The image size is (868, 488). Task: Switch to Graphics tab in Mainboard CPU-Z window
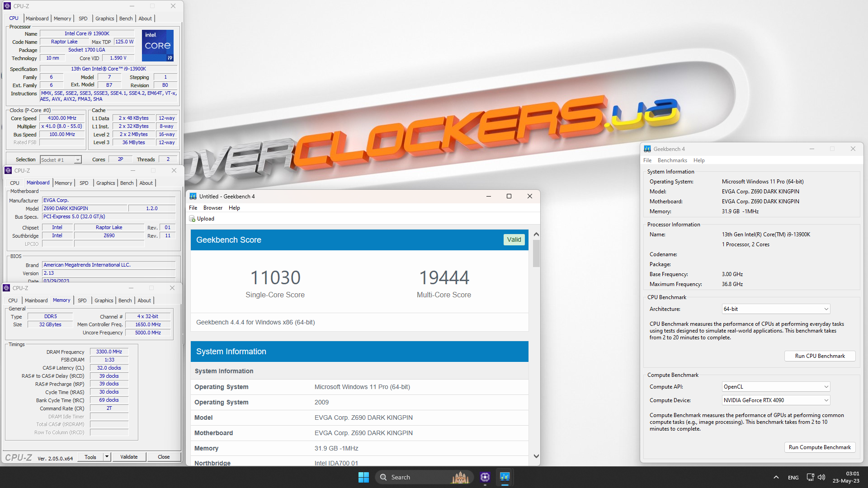(105, 183)
